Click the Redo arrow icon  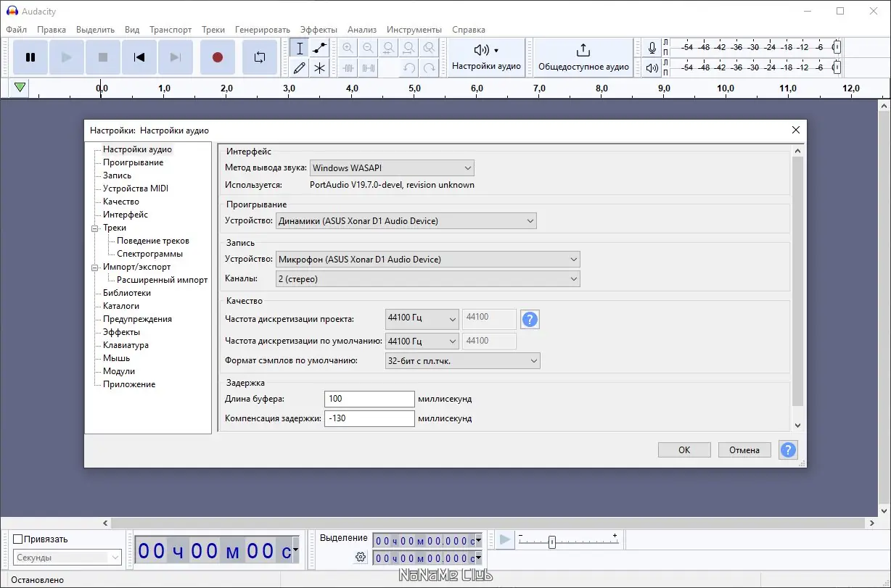pyautogui.click(x=430, y=68)
